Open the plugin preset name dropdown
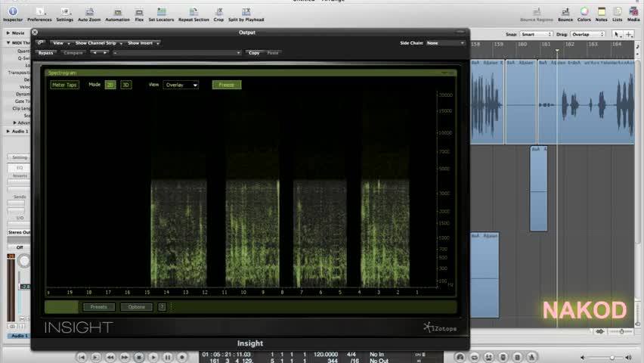This screenshot has height=363, width=644. point(177,53)
